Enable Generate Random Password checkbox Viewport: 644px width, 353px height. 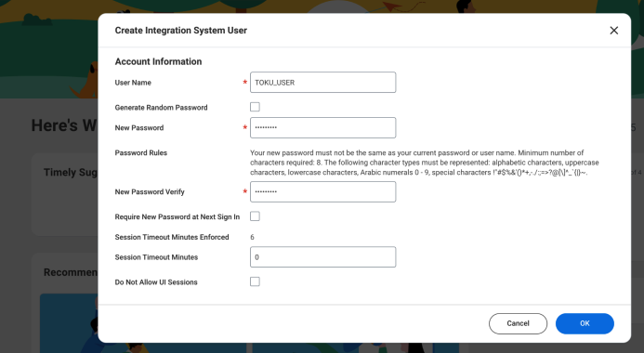click(x=255, y=107)
